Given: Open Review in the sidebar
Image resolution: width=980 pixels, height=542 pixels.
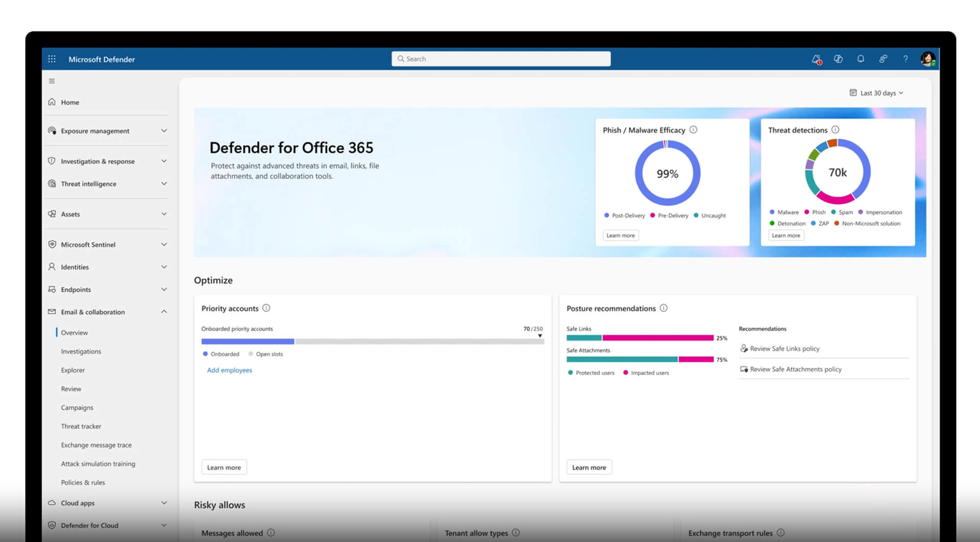Looking at the screenshot, I should [71, 388].
